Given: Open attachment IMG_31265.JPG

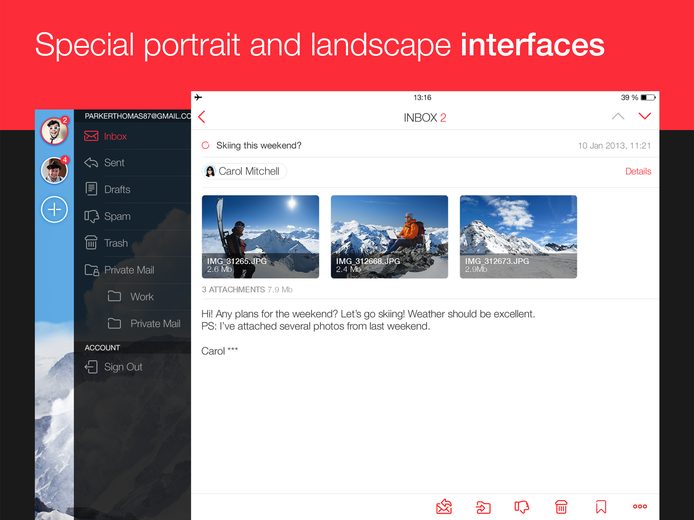Looking at the screenshot, I should coord(260,237).
